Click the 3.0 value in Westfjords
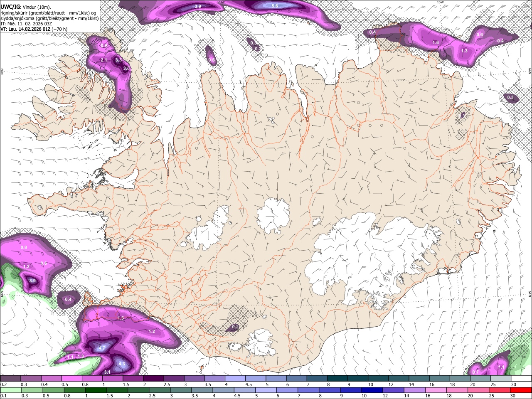This screenshot has height=399, width=532. coord(126,69)
